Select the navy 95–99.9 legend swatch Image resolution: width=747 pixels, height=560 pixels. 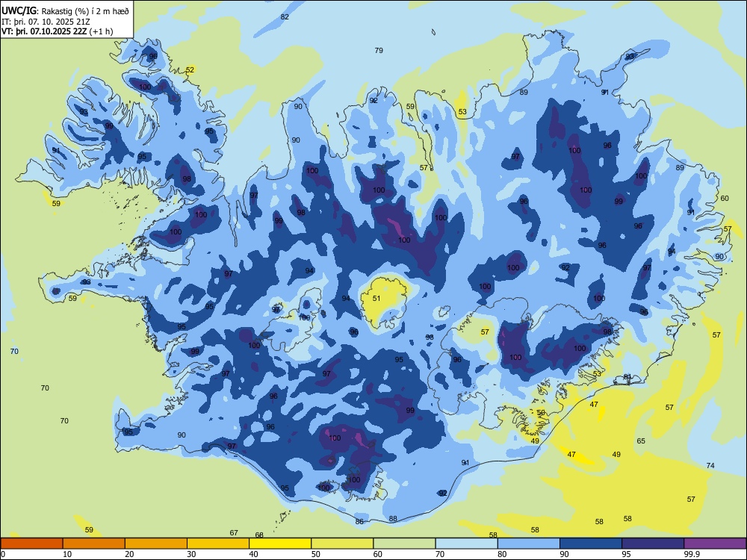pos(653,544)
